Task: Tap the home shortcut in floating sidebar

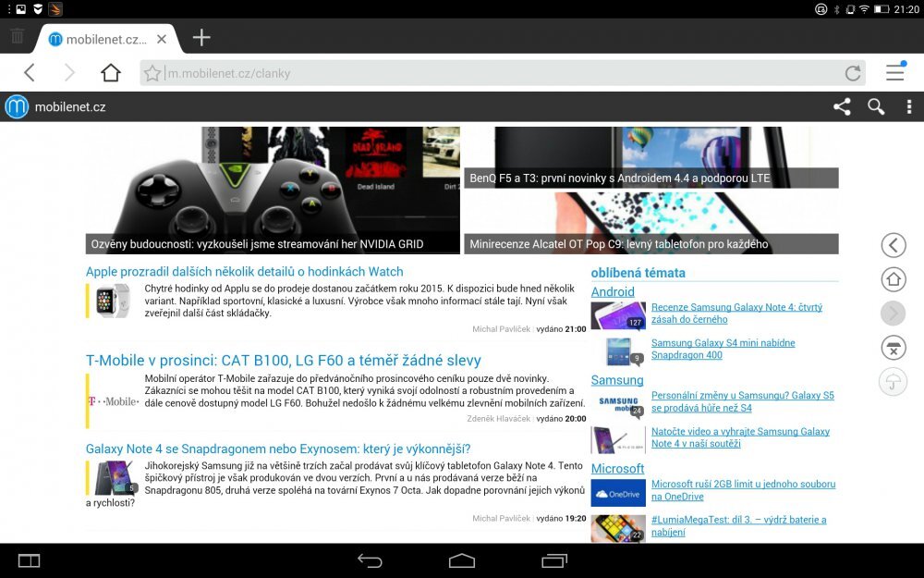Action: coord(893,279)
